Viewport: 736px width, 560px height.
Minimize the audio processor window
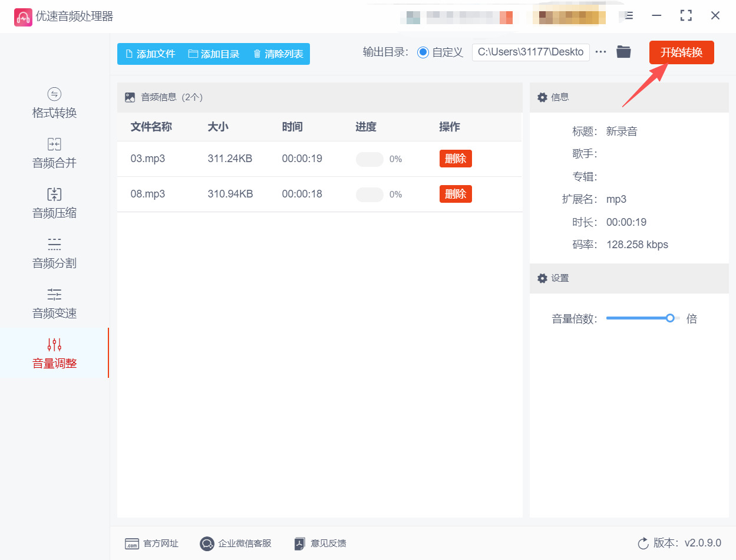coord(657,16)
